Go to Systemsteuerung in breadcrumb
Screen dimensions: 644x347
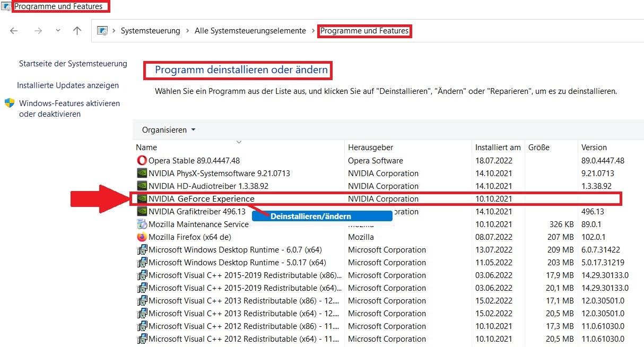point(151,31)
